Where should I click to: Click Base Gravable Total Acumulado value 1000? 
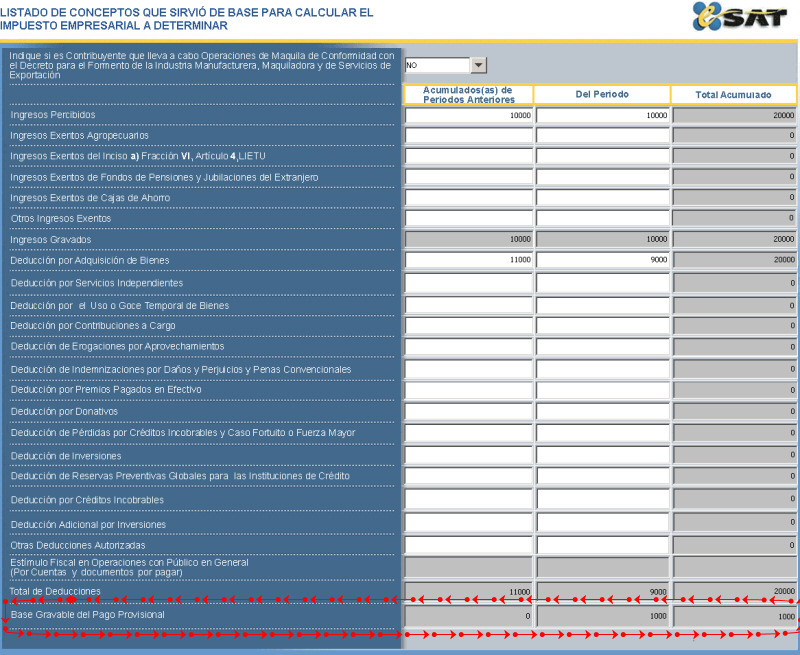point(734,616)
